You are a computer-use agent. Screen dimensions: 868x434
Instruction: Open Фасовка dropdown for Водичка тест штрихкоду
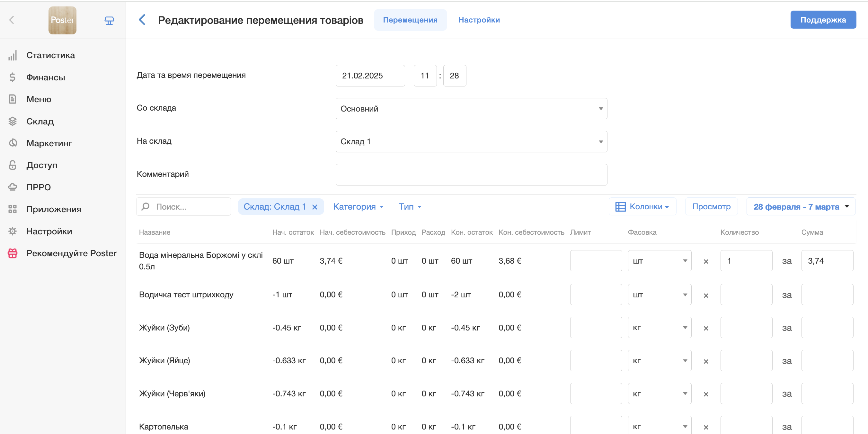point(660,294)
